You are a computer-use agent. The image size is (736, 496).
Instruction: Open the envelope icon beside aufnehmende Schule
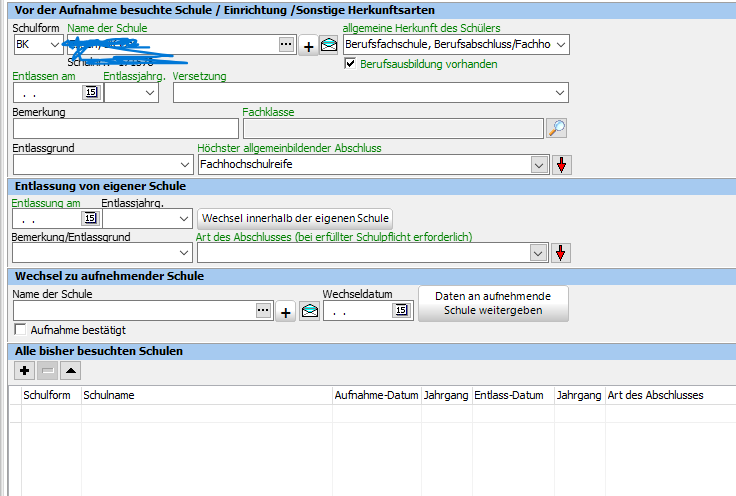[310, 311]
